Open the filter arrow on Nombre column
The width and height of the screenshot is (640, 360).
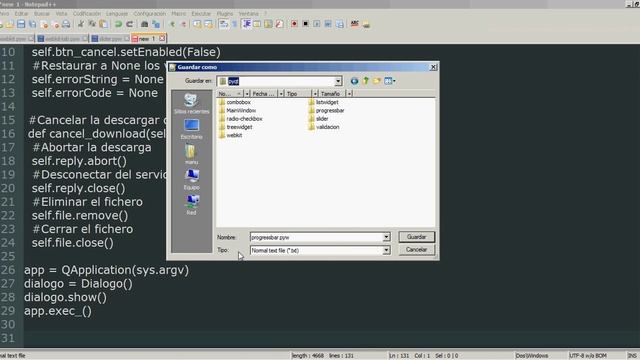(x=247, y=93)
